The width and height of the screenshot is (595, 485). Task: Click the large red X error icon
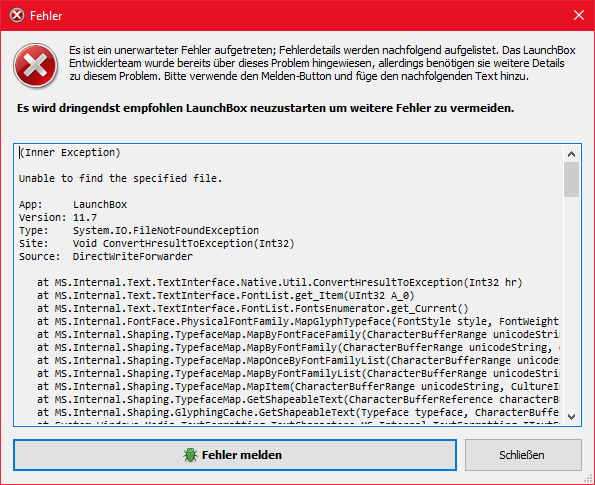point(35,65)
